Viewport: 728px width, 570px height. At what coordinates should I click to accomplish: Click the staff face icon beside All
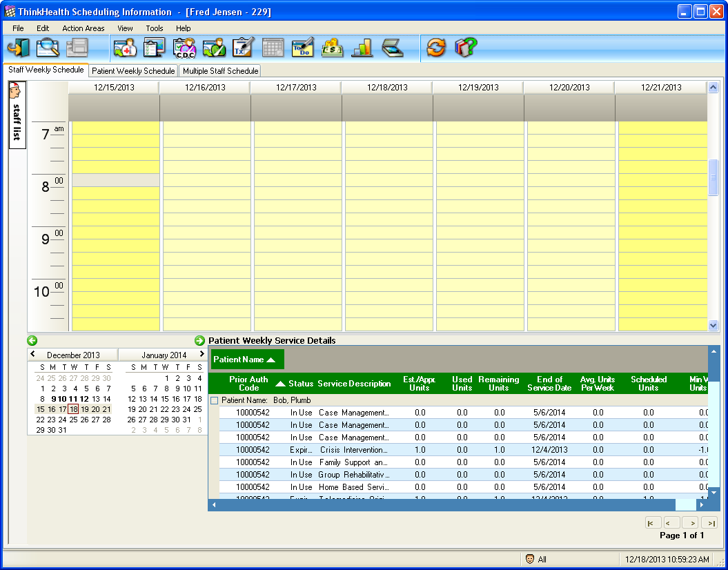pos(530,559)
